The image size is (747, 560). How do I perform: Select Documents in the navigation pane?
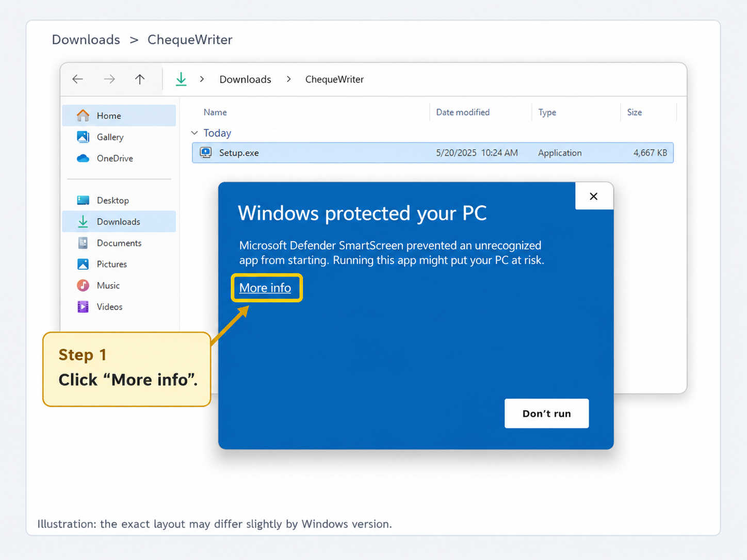[x=119, y=243]
